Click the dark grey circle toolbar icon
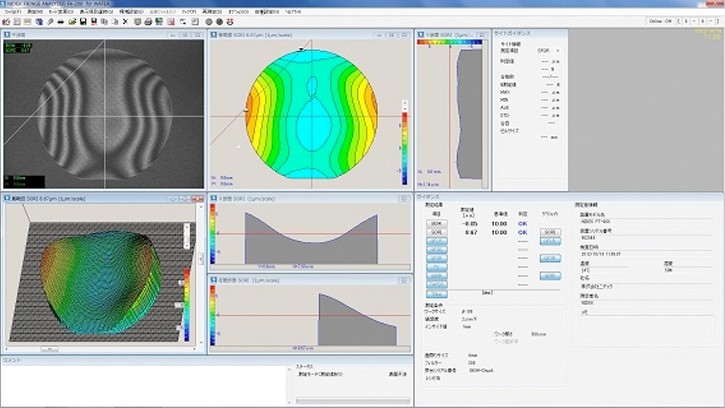 pos(220,22)
